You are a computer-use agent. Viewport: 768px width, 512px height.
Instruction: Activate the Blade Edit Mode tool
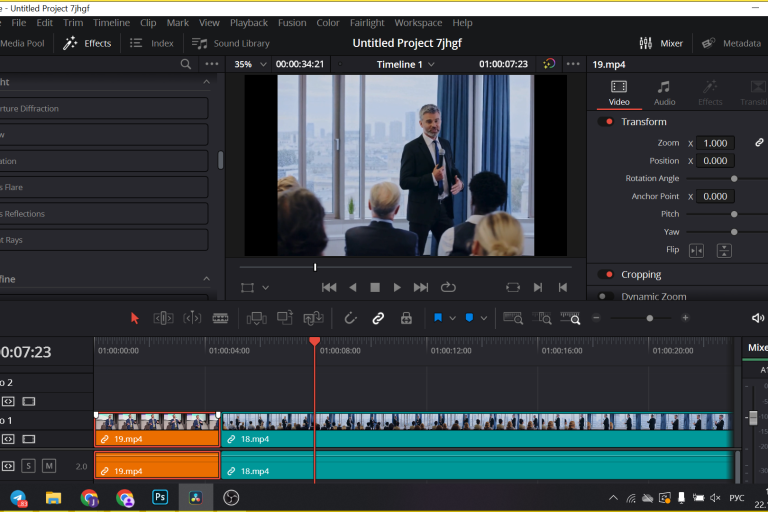tap(220, 318)
